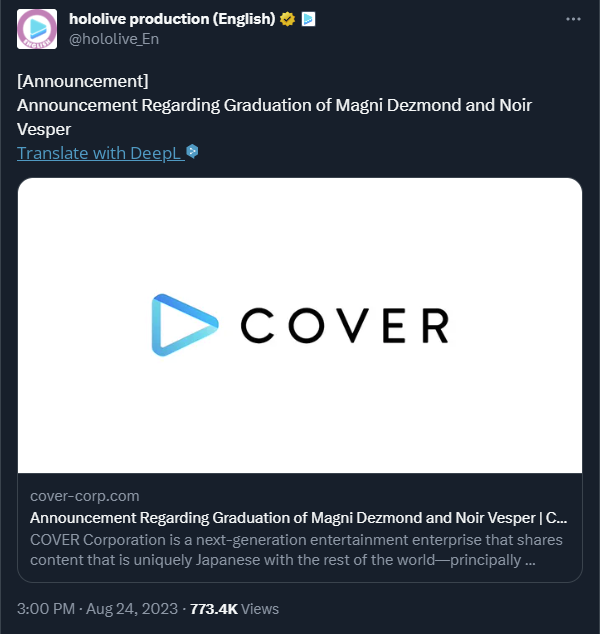The image size is (600, 634).
Task: Click the Views label next to 773.4K
Action: pyautogui.click(x=260, y=609)
